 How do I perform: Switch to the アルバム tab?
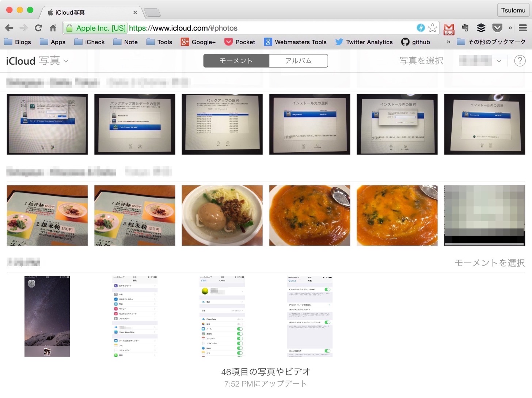tap(299, 61)
